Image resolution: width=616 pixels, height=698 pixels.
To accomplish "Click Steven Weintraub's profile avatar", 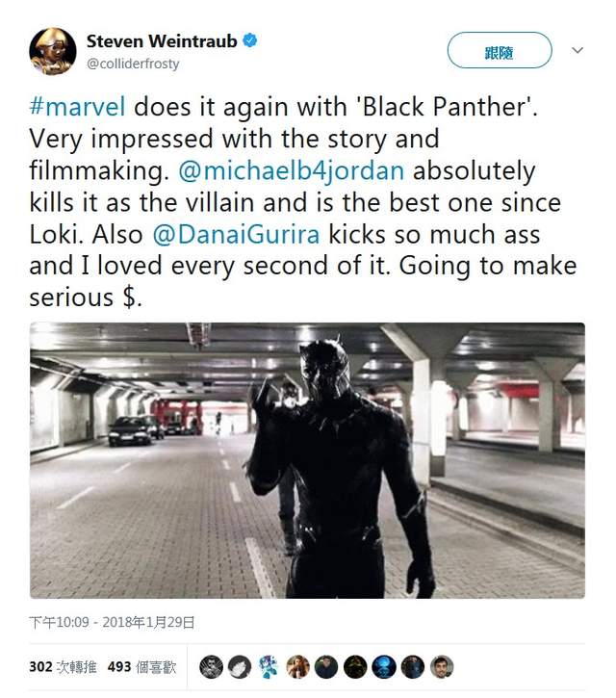I will pyautogui.click(x=52, y=51).
